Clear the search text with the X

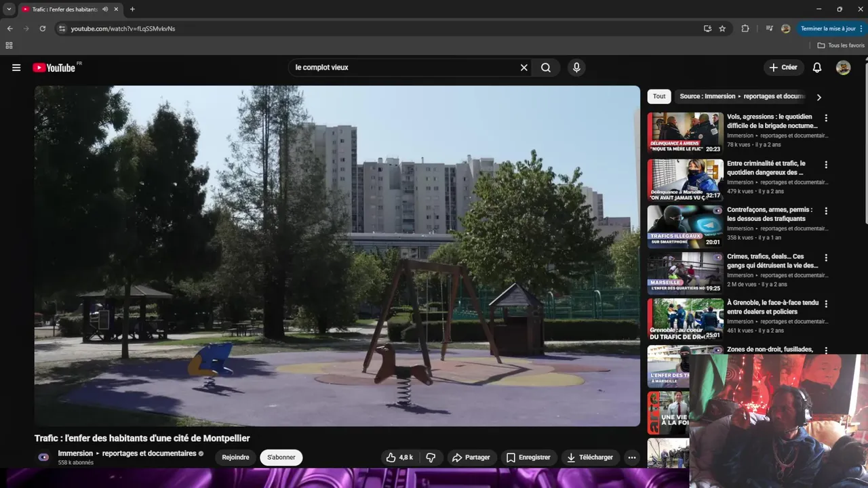[x=524, y=68]
